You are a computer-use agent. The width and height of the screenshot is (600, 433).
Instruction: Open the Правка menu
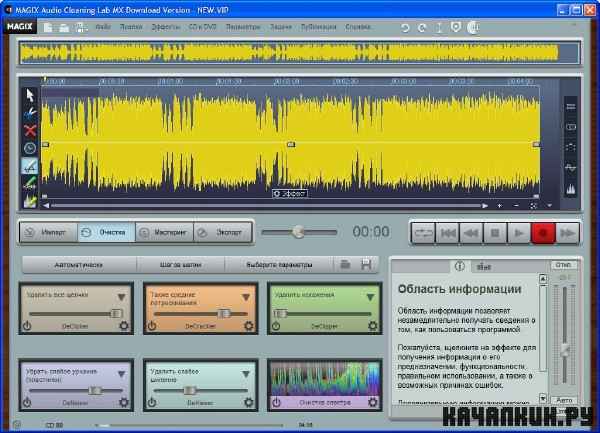coord(131,27)
